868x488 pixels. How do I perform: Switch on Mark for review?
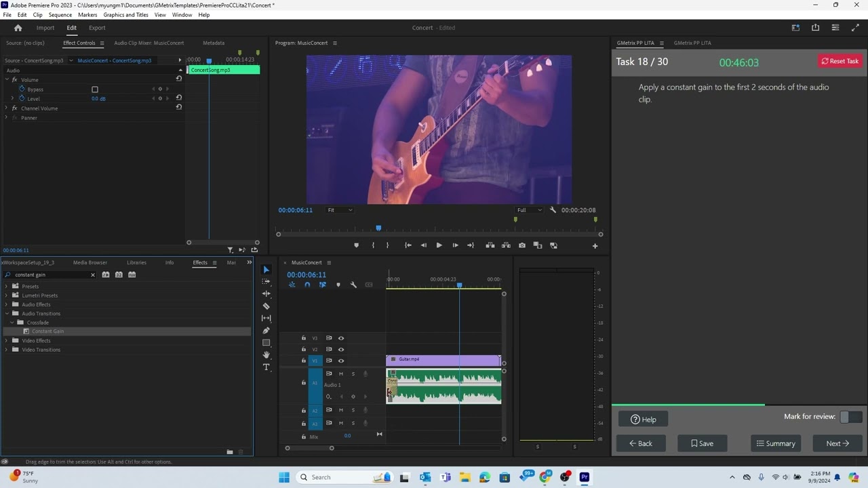click(x=850, y=417)
